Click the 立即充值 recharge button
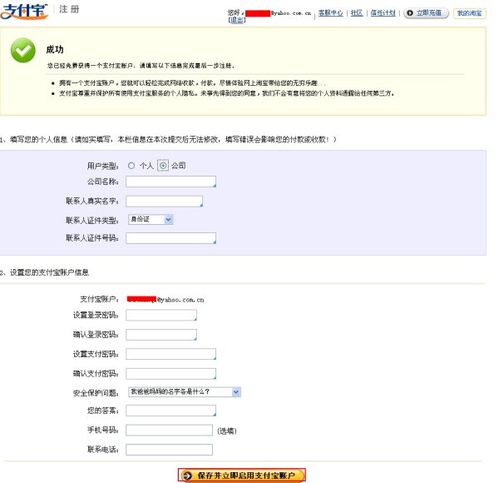Viewport: 499px width, 483px height. click(426, 13)
